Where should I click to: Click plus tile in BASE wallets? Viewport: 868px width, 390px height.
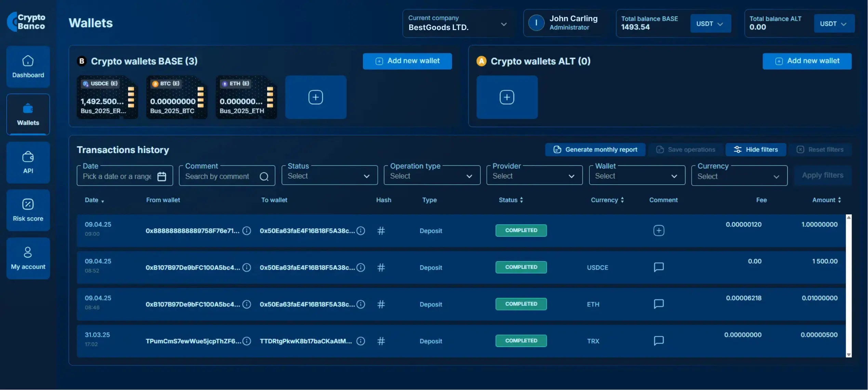tap(316, 97)
